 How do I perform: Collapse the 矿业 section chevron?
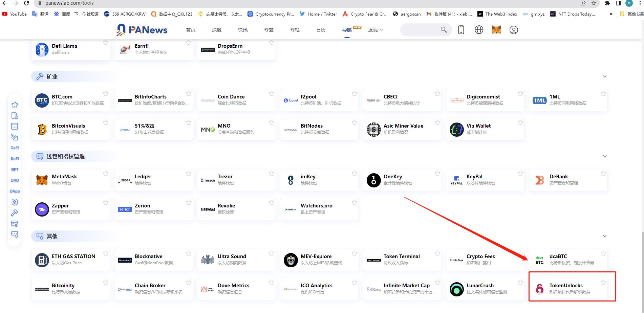click(x=605, y=76)
